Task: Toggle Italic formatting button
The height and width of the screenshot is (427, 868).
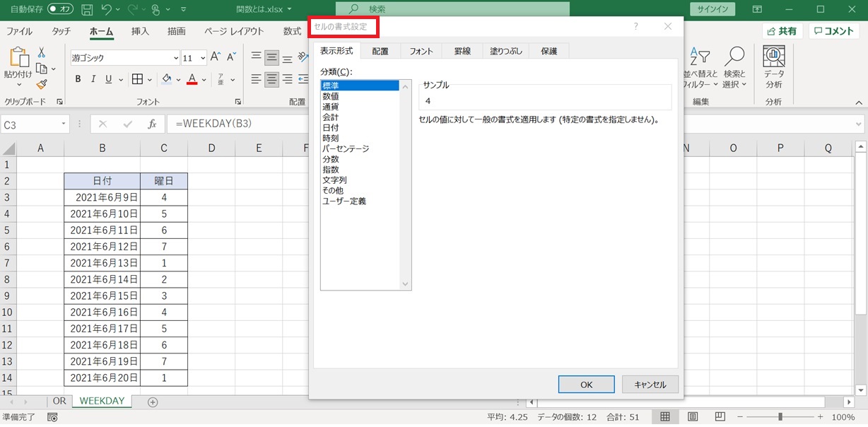Action: (x=94, y=79)
